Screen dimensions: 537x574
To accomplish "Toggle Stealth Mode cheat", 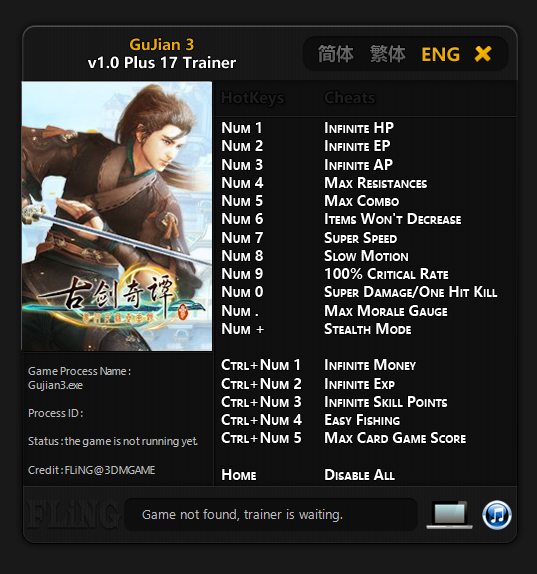I will pos(368,329).
